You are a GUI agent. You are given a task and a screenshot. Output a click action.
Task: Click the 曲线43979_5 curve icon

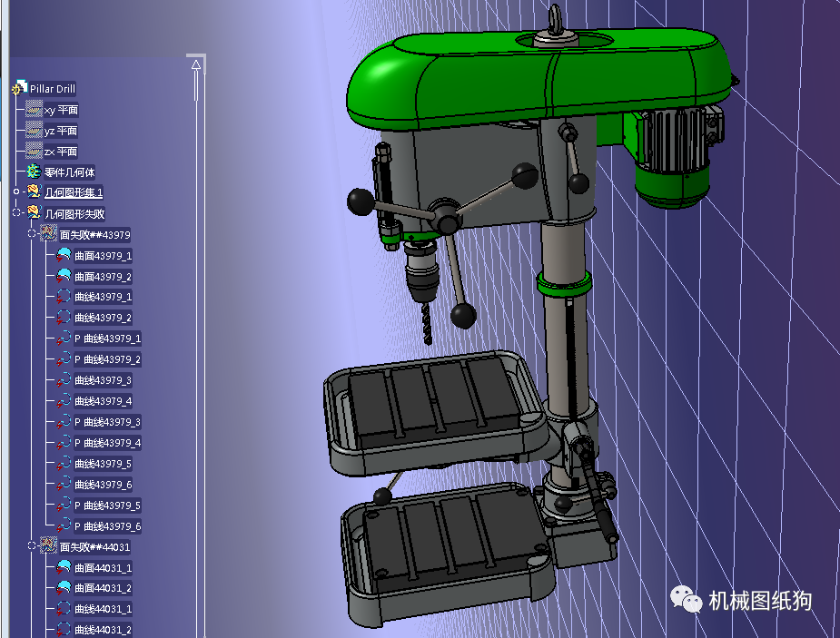[x=64, y=464]
